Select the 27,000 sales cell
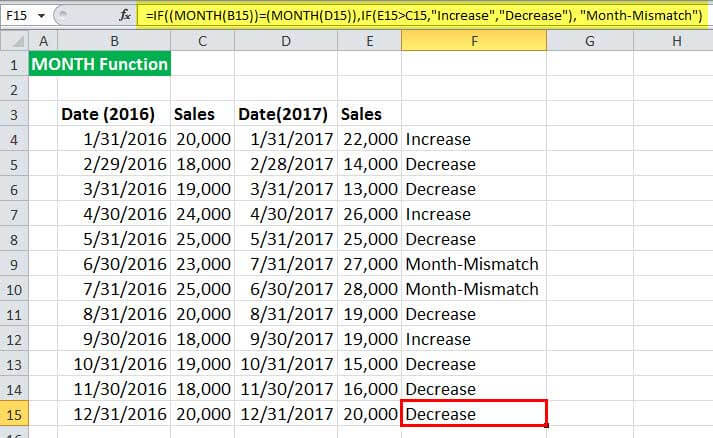Viewport: 713px width, 438px height. (x=370, y=264)
